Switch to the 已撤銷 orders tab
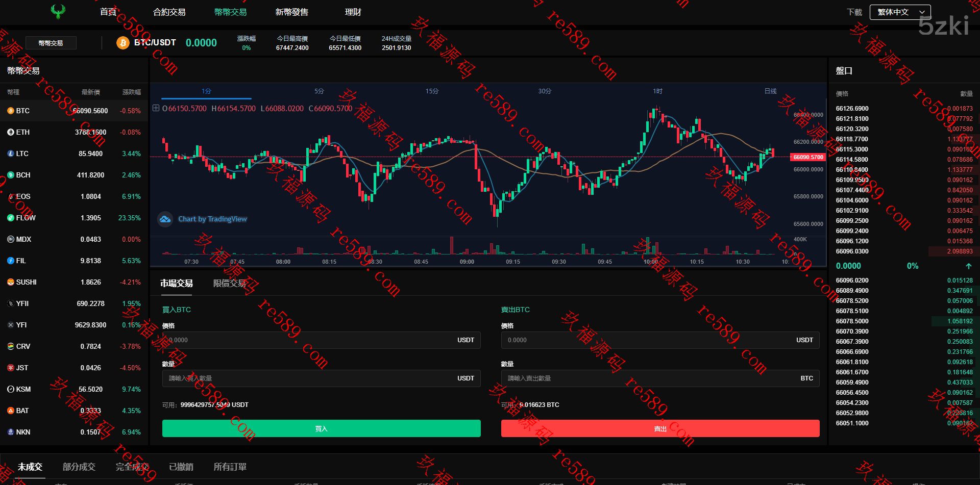980x485 pixels. pos(181,467)
